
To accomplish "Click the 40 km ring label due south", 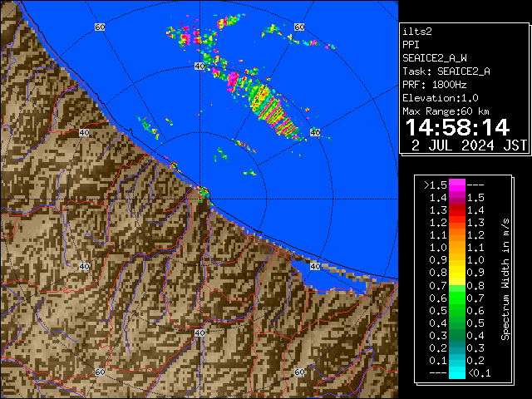I will (199, 332).
